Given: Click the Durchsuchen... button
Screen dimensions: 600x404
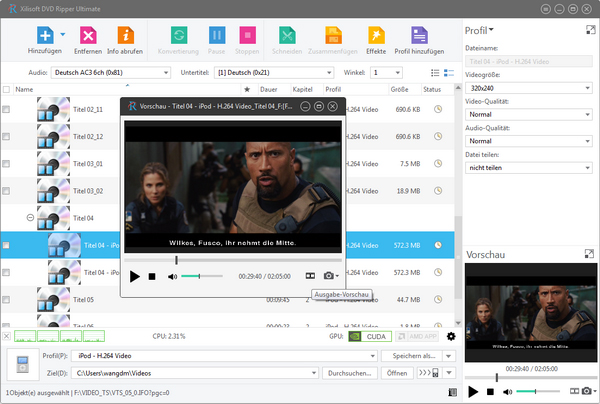Looking at the screenshot, I should [350, 373].
